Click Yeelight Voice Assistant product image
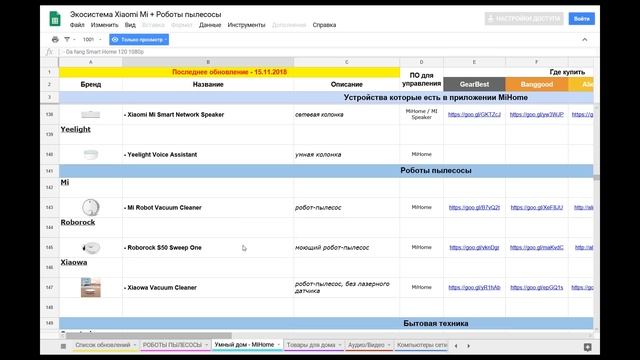This screenshot has height=360, width=640. [x=91, y=154]
